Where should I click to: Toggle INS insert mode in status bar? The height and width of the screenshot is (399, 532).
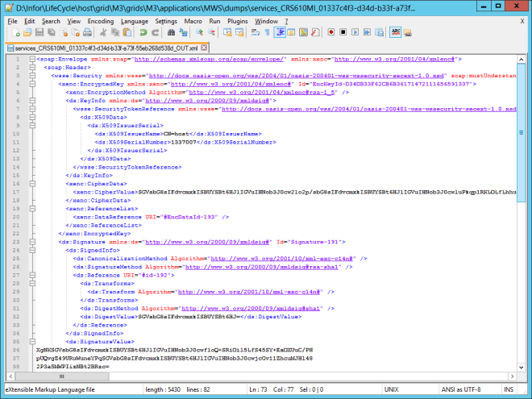508,391
